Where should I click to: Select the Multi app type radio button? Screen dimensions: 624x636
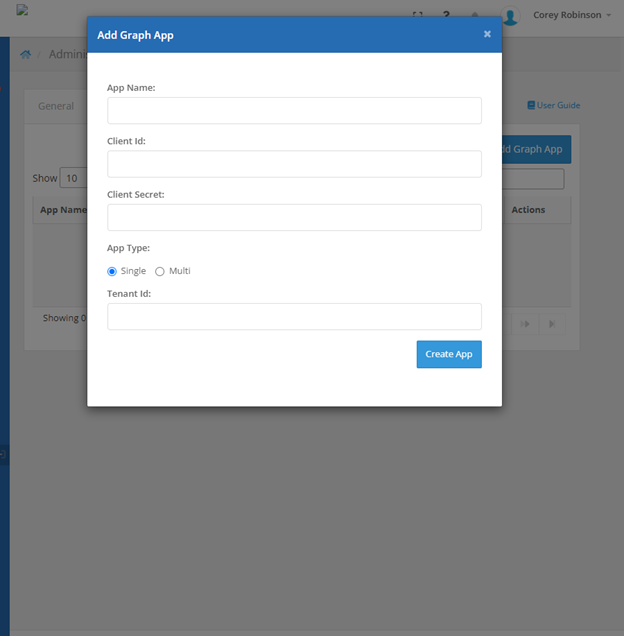(x=160, y=272)
